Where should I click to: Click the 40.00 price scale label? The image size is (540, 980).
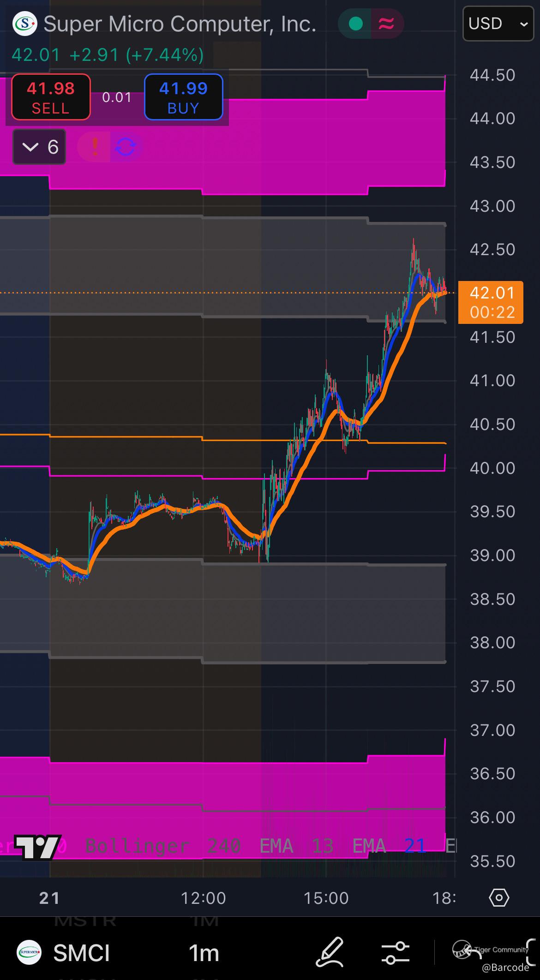492,468
